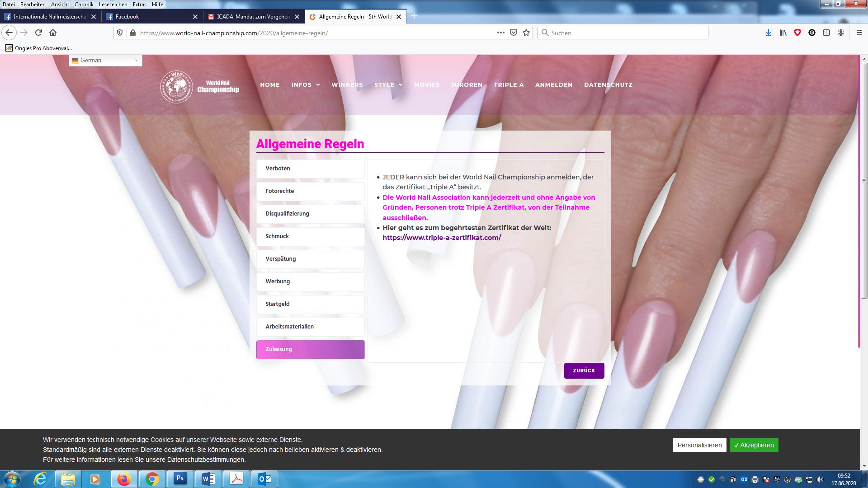Image resolution: width=868 pixels, height=488 pixels.
Task: Open page actions three-dot menu
Action: (x=500, y=33)
